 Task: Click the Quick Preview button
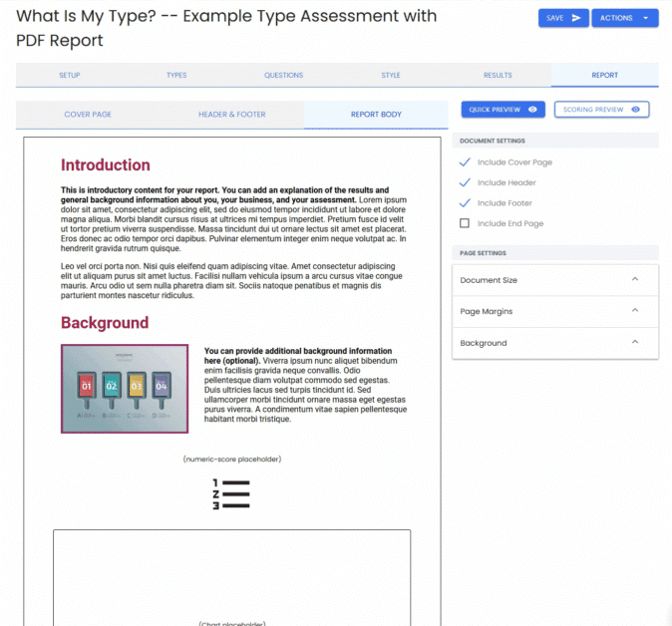coord(503,110)
